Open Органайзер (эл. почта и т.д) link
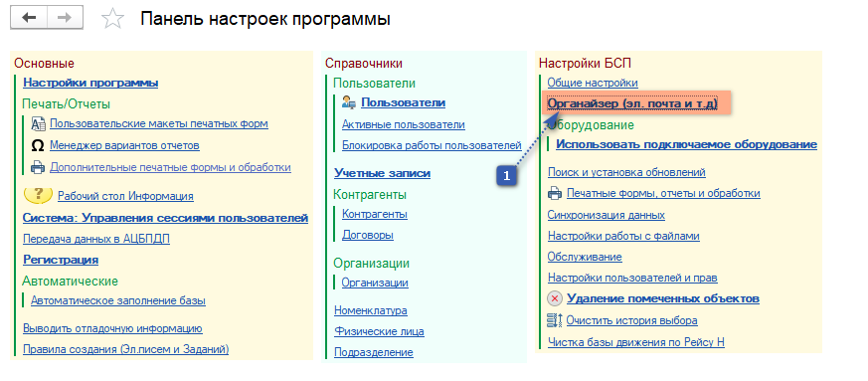This screenshot has height=381, width=868. pos(632,103)
